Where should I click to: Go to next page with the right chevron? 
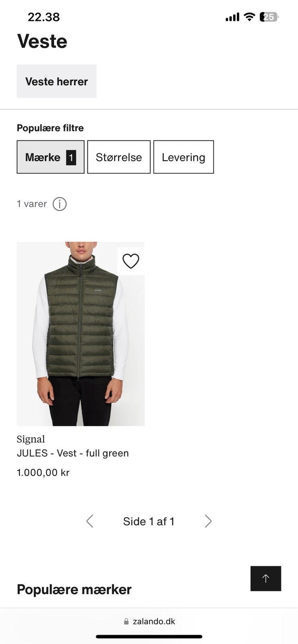point(208,521)
